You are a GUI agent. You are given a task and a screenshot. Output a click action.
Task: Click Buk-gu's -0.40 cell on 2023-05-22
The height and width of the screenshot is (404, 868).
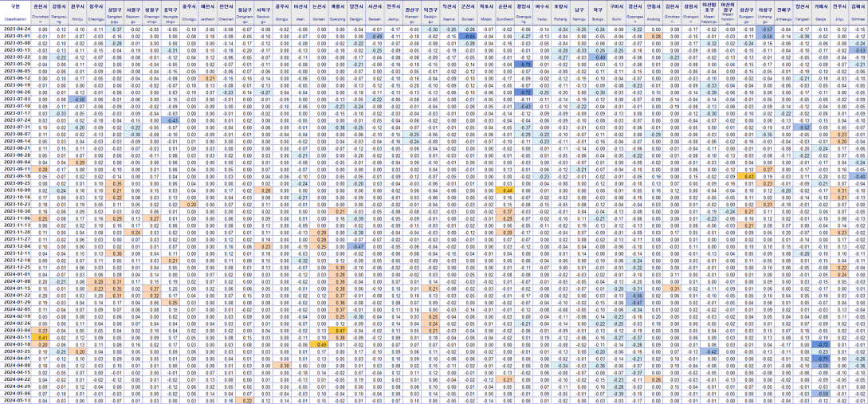[597, 57]
